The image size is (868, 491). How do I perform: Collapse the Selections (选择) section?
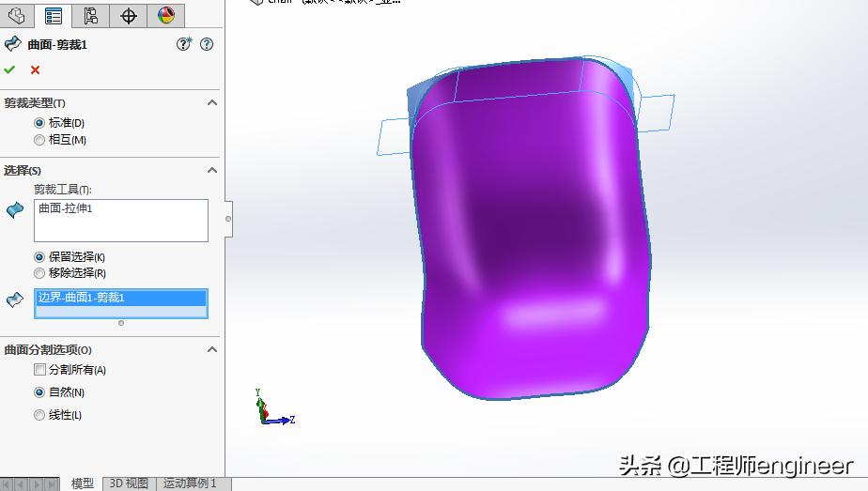[x=212, y=170]
